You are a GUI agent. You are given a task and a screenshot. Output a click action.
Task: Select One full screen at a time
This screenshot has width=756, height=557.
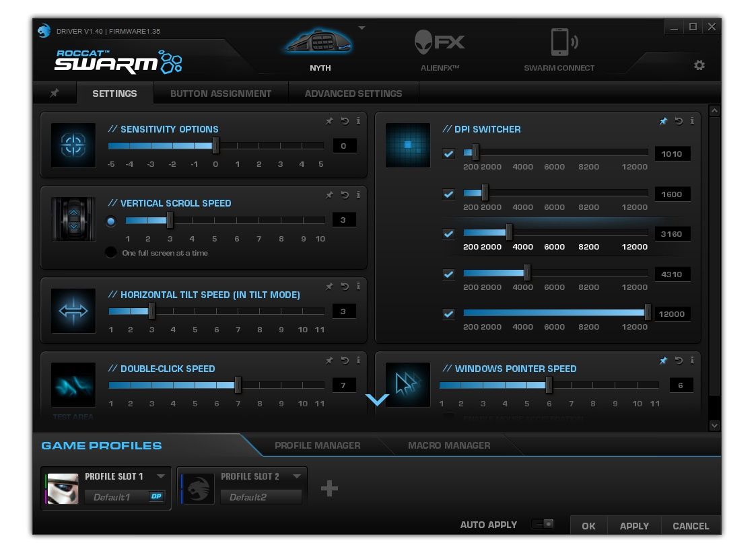click(111, 252)
